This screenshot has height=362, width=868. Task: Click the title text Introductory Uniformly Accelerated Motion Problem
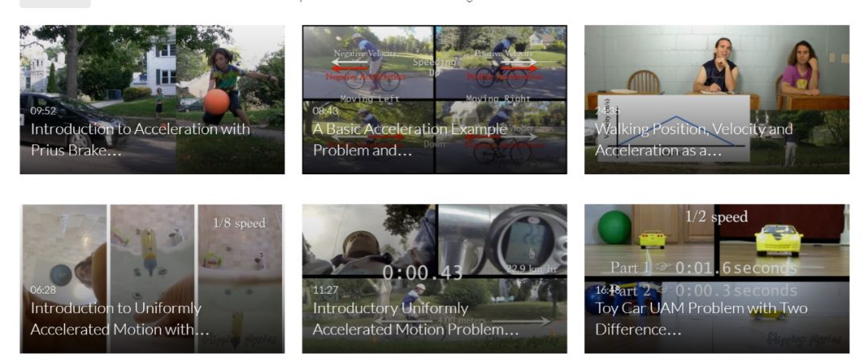point(416,319)
